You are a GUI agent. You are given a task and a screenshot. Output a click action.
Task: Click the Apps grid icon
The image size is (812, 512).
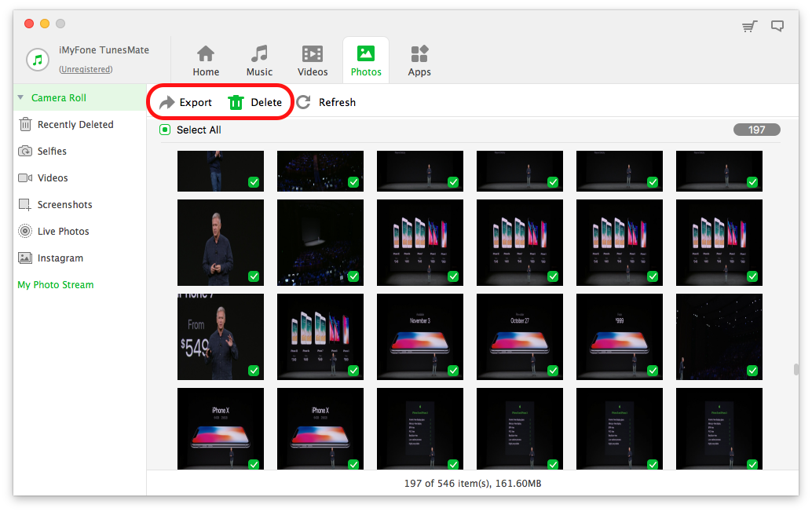pos(419,54)
